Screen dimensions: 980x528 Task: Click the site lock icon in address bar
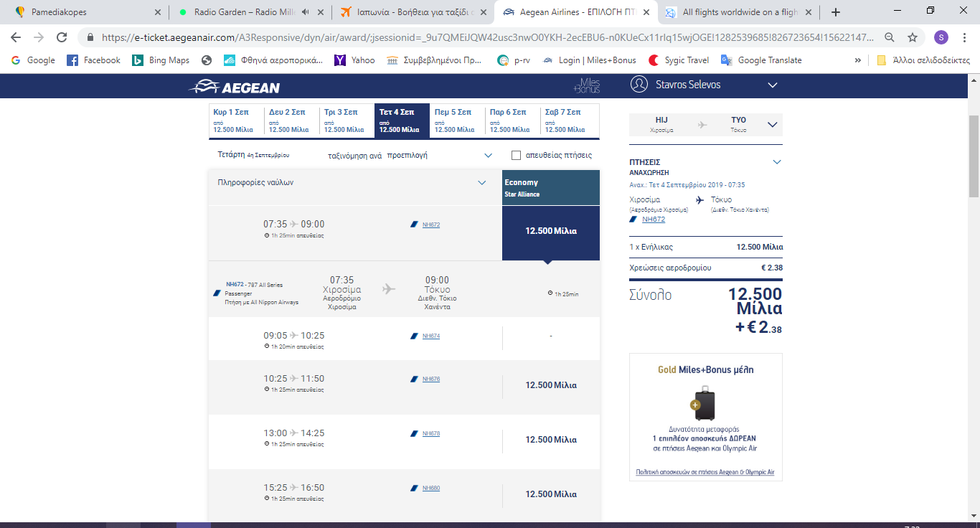coord(90,38)
